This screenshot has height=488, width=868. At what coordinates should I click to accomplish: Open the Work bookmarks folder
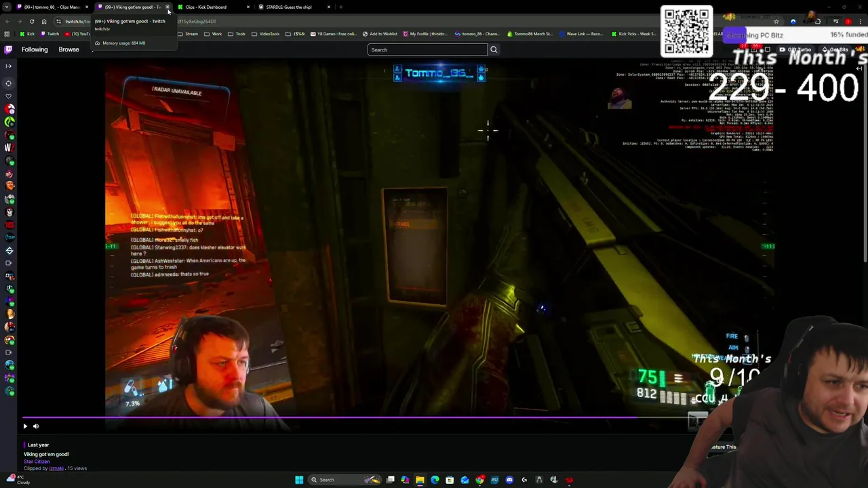[x=213, y=34]
